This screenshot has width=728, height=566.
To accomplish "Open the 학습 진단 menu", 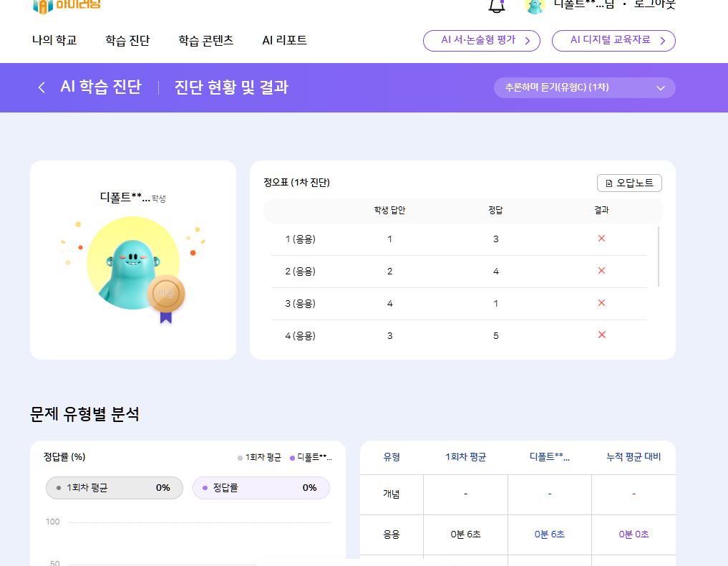I will point(127,41).
